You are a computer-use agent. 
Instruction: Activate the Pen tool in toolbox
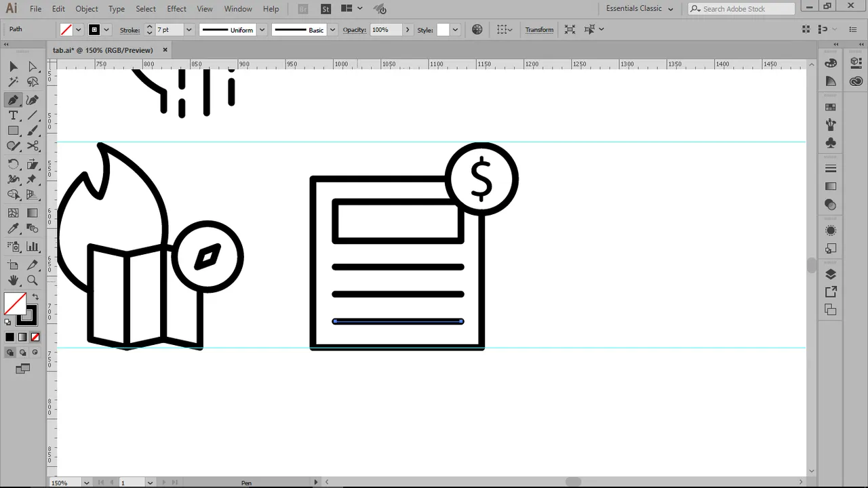[13, 100]
